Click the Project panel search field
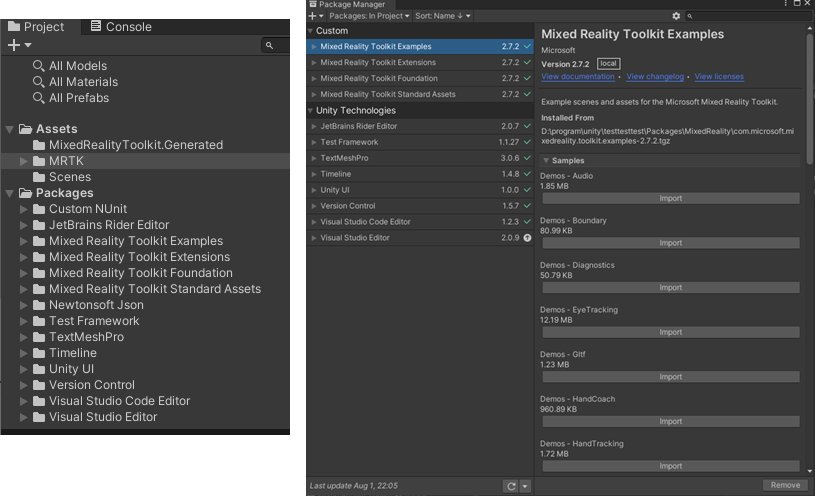Screen dimensions: 815x496 click(x=275, y=46)
